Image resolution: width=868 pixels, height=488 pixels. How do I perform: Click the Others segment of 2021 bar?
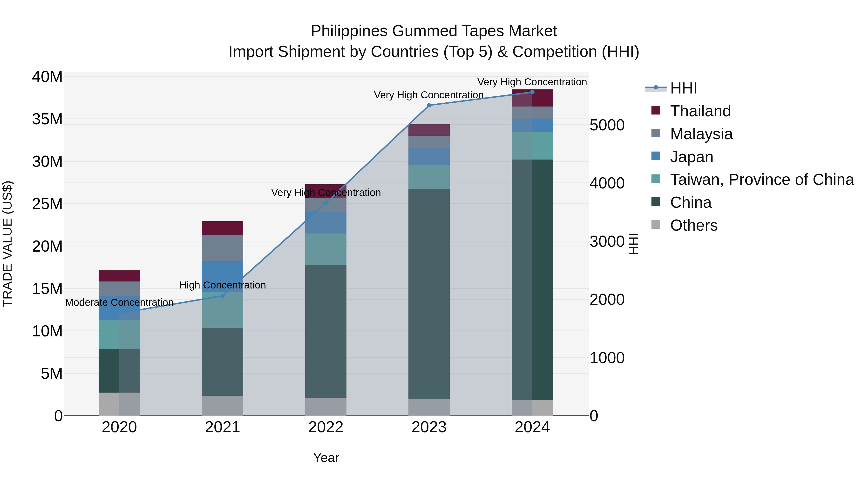(x=222, y=406)
